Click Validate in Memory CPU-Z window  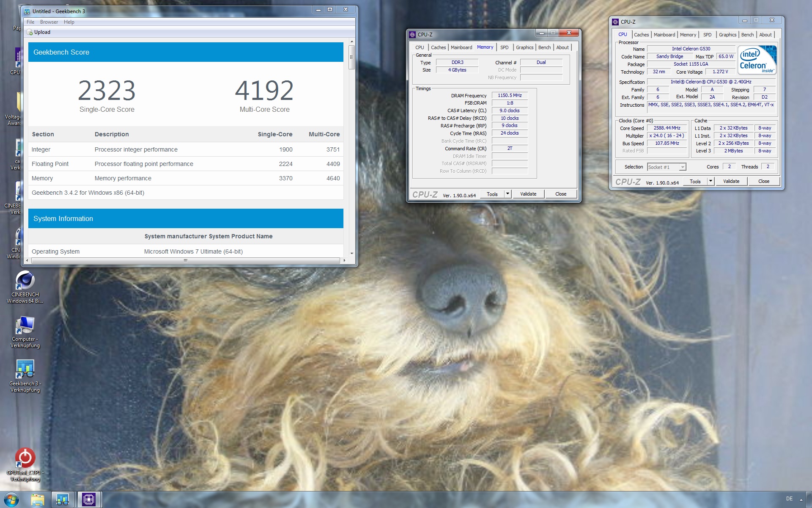[528, 194]
